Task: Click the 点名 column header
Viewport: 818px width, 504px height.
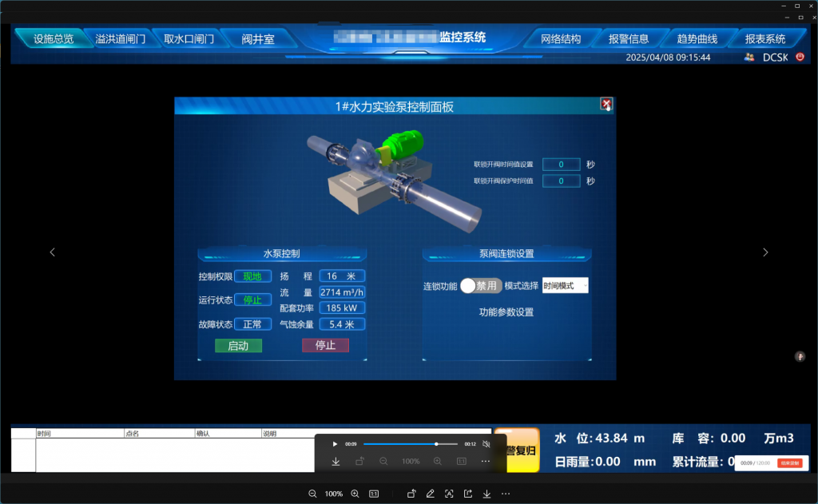Action: click(159, 433)
